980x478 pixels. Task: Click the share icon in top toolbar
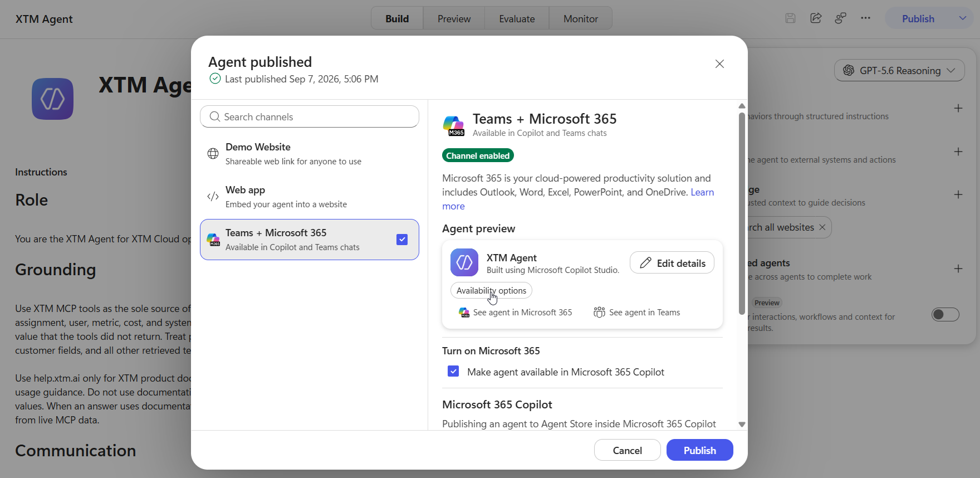(816, 18)
